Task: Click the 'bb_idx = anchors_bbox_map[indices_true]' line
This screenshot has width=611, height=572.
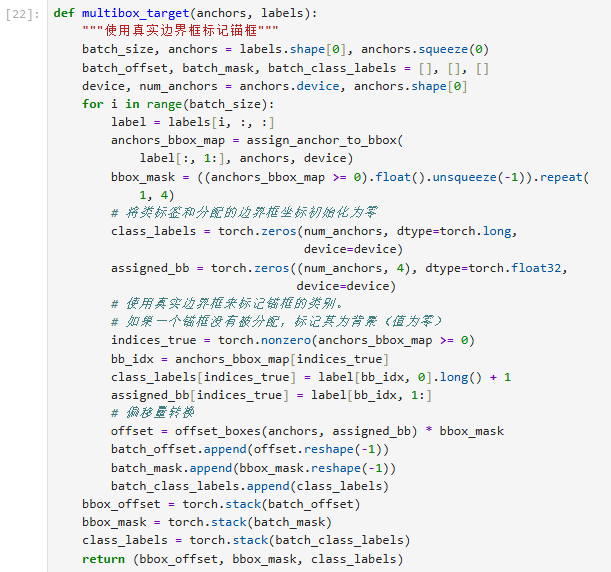Action: pyautogui.click(x=250, y=359)
